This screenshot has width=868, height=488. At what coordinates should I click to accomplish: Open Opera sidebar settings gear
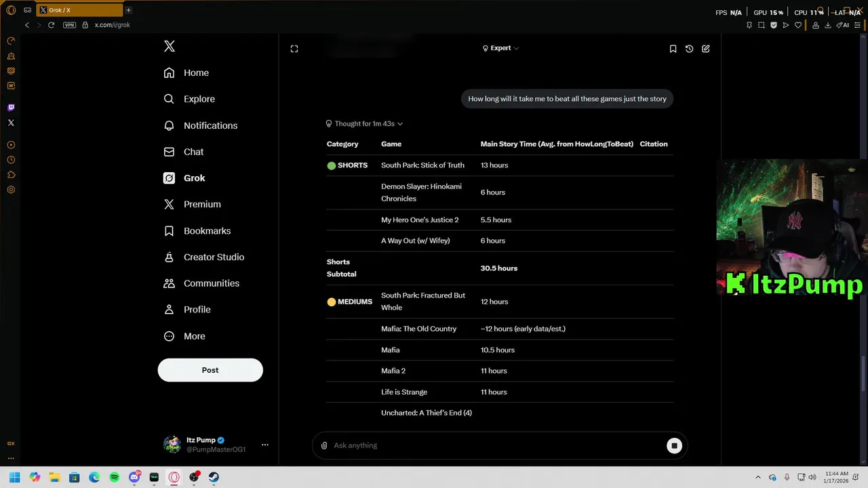(11, 190)
